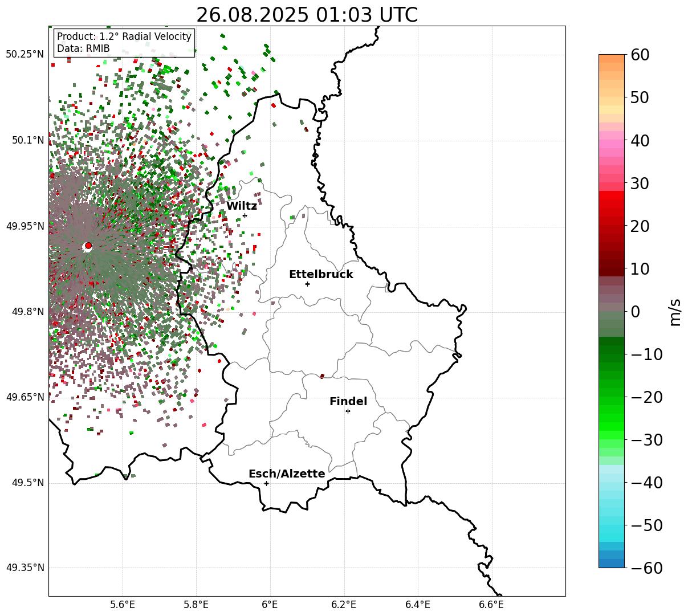Click the 6.2°E longitude label
The image size is (688, 616).
pyautogui.click(x=344, y=605)
